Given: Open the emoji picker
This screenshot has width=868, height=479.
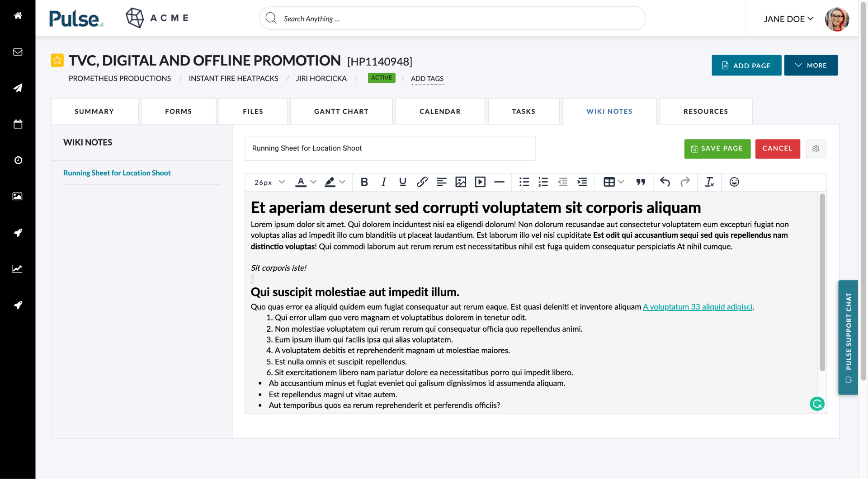Looking at the screenshot, I should 734,182.
